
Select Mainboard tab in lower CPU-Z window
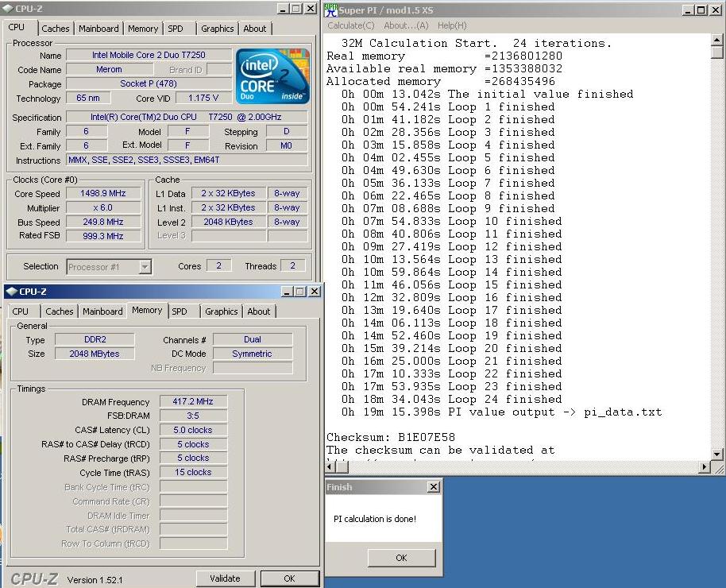tap(102, 311)
